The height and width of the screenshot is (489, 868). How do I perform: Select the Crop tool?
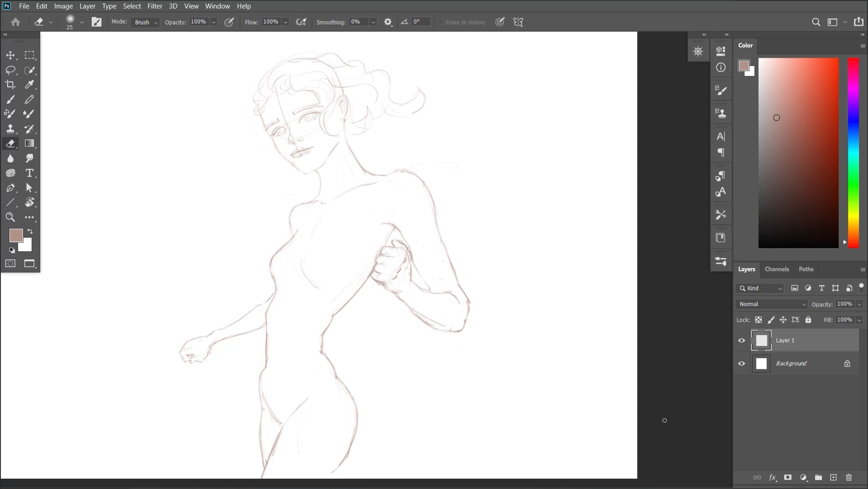click(x=10, y=85)
